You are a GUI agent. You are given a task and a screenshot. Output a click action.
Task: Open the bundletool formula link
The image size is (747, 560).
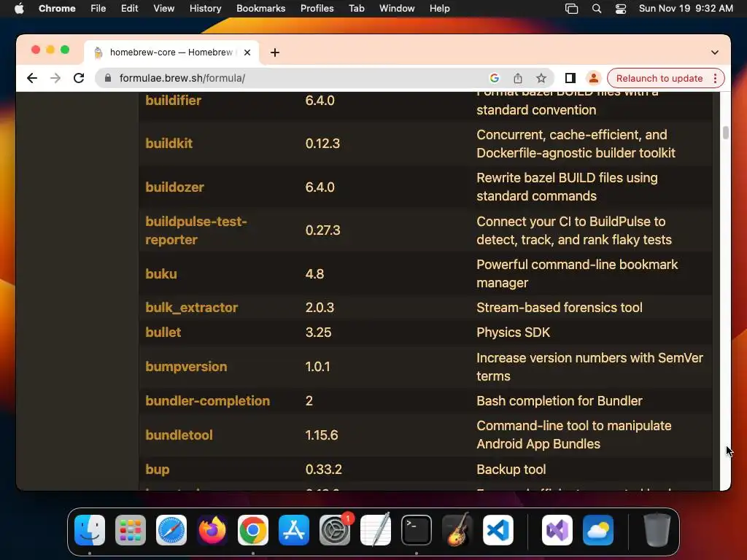point(179,435)
